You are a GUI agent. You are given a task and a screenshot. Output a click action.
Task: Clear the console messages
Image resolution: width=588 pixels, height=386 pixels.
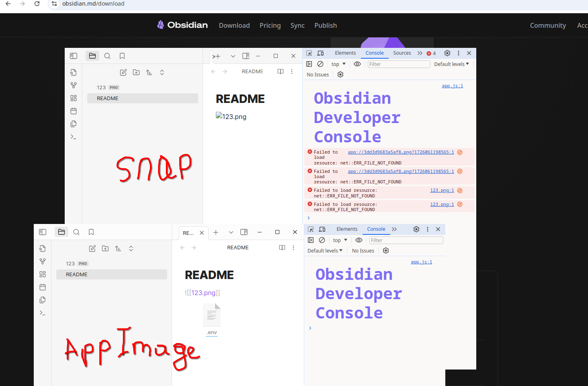click(320, 64)
